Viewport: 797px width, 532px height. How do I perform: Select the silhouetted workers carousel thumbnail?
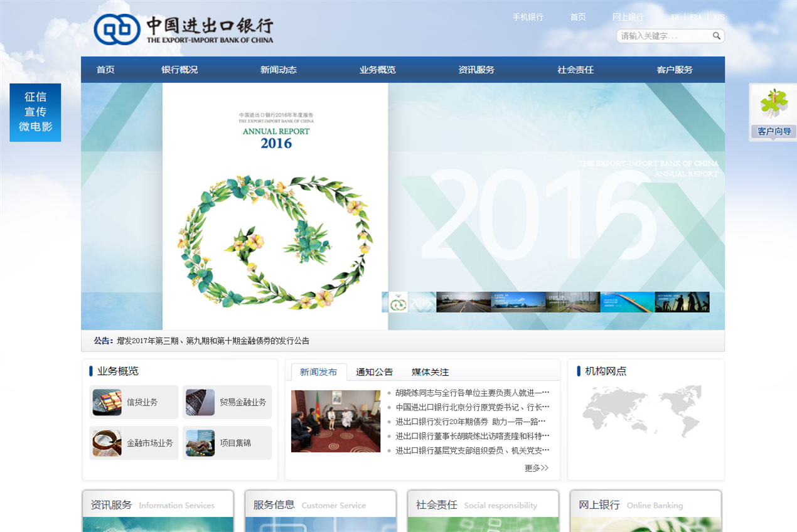coord(682,302)
